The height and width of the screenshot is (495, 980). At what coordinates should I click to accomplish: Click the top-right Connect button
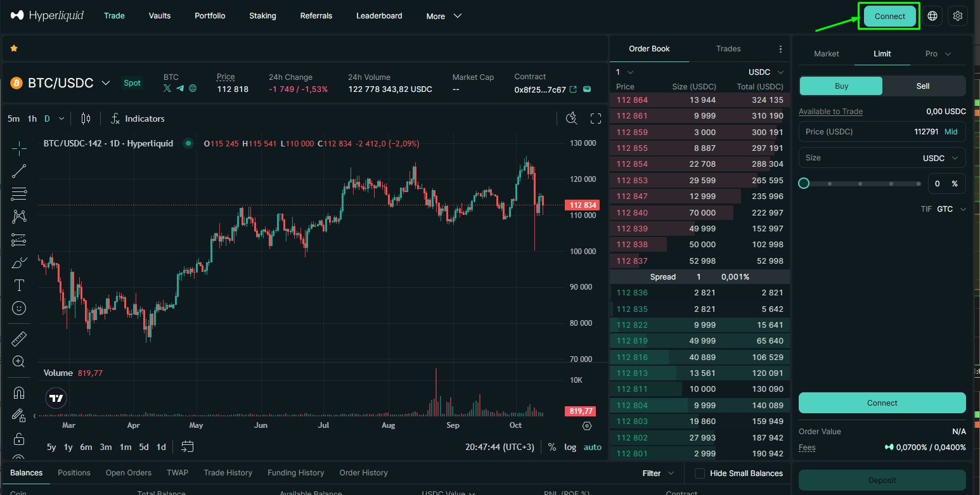[x=889, y=16]
